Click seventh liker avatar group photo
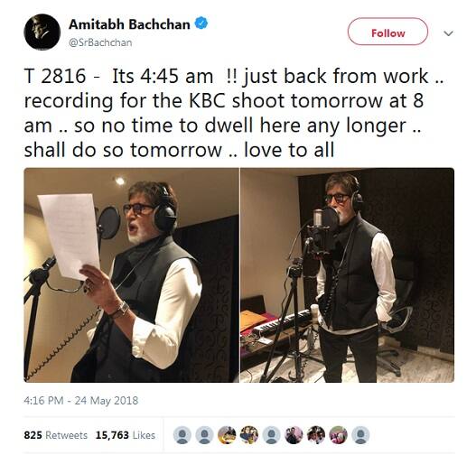 tap(316, 435)
